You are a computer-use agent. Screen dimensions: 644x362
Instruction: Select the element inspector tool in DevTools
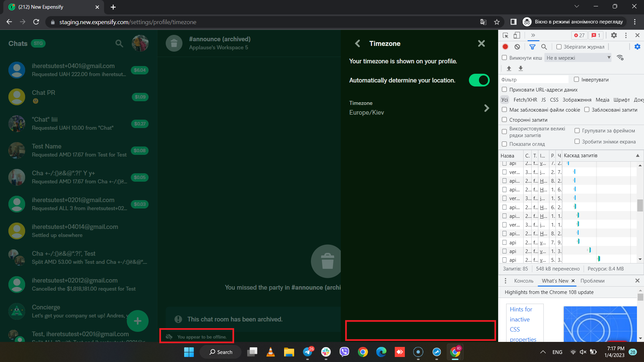[x=505, y=35]
